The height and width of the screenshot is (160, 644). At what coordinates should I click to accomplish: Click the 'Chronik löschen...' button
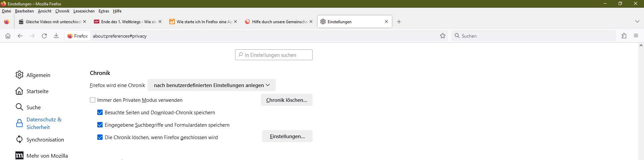(287, 100)
